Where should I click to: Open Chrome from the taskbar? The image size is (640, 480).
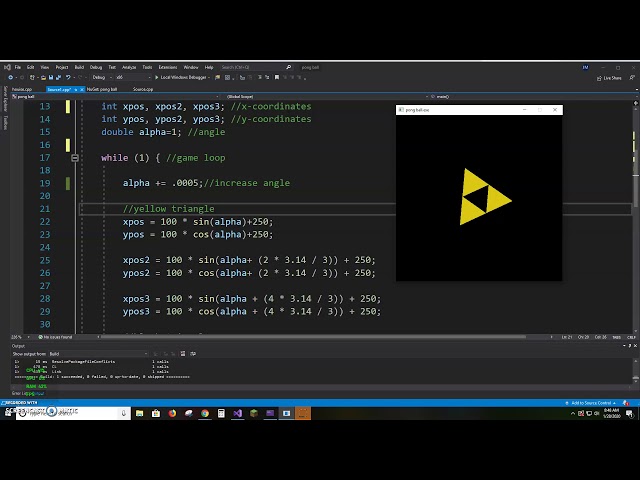point(205,413)
